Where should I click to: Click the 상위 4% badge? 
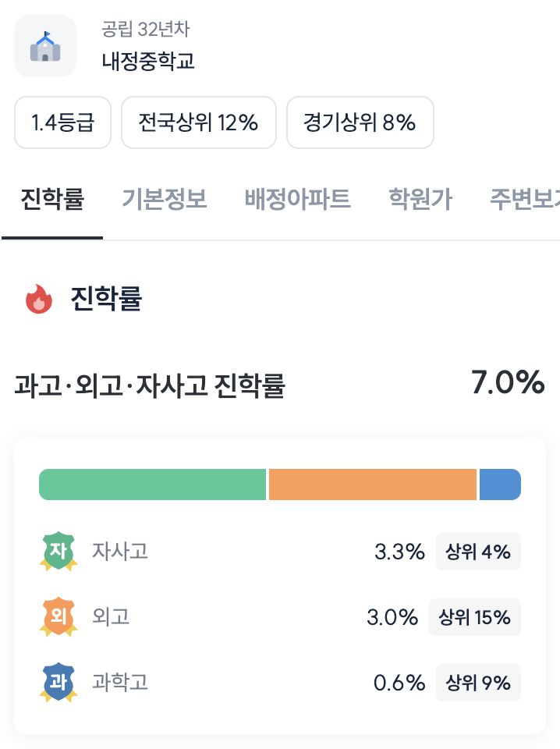478,552
